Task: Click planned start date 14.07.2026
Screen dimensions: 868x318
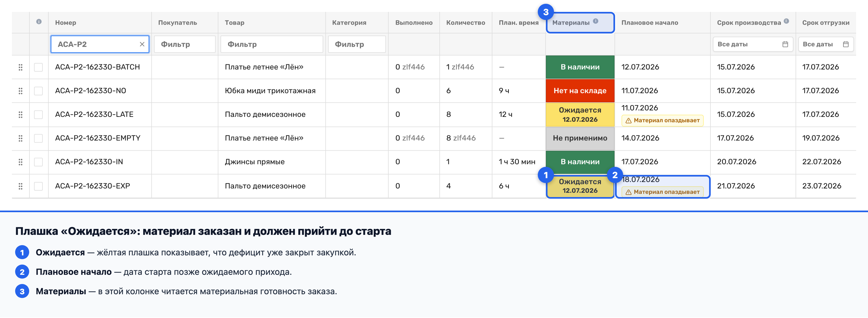Action: point(640,138)
